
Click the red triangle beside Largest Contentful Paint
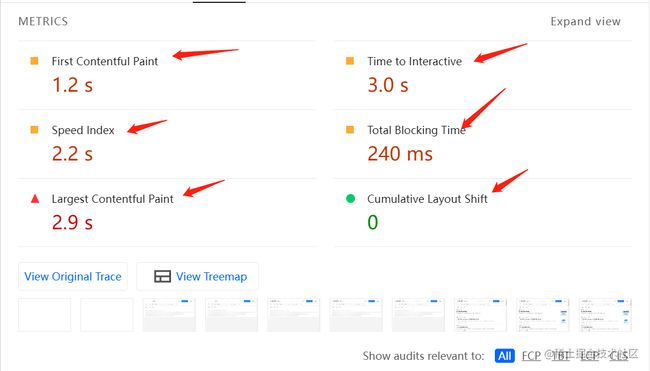(x=35, y=199)
